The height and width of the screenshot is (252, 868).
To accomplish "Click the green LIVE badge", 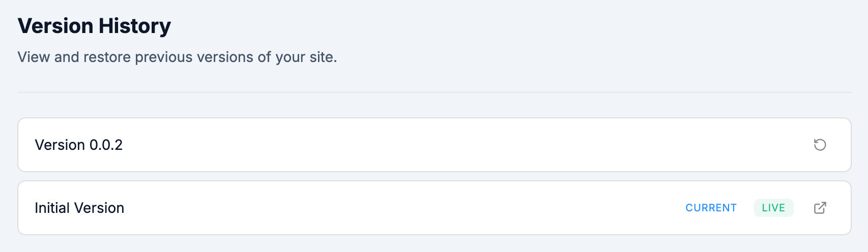I will 773,208.
